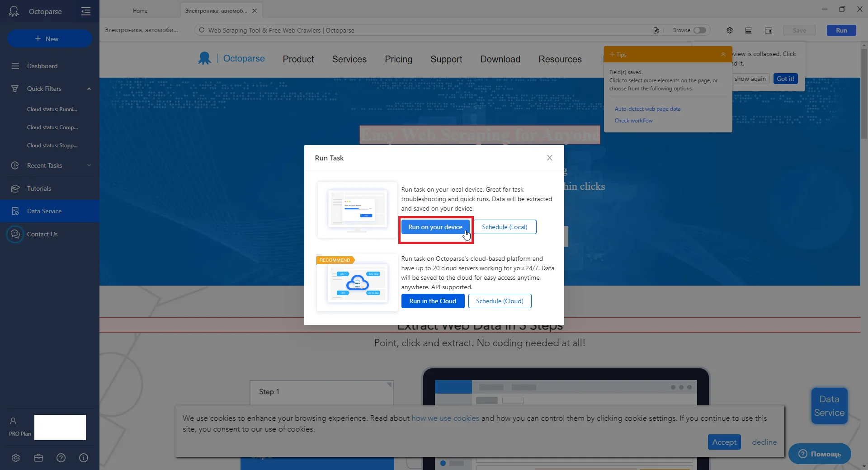Switch to the Home tab

[x=140, y=11]
